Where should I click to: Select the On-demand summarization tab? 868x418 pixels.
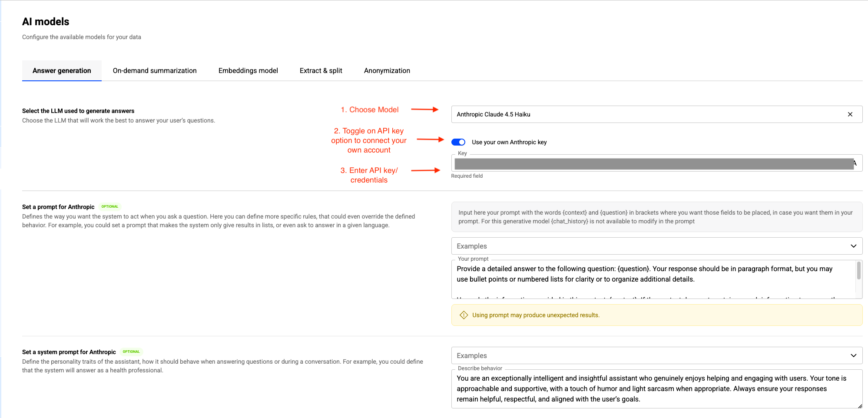155,70
